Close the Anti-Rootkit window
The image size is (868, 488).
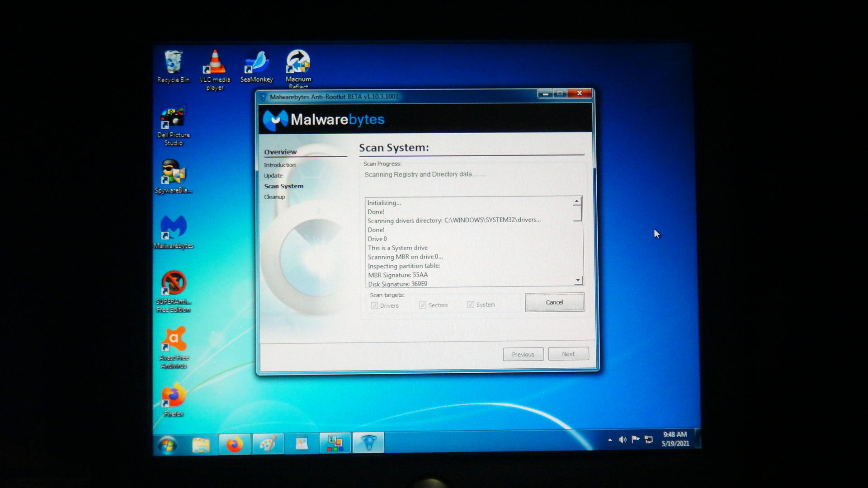click(579, 93)
